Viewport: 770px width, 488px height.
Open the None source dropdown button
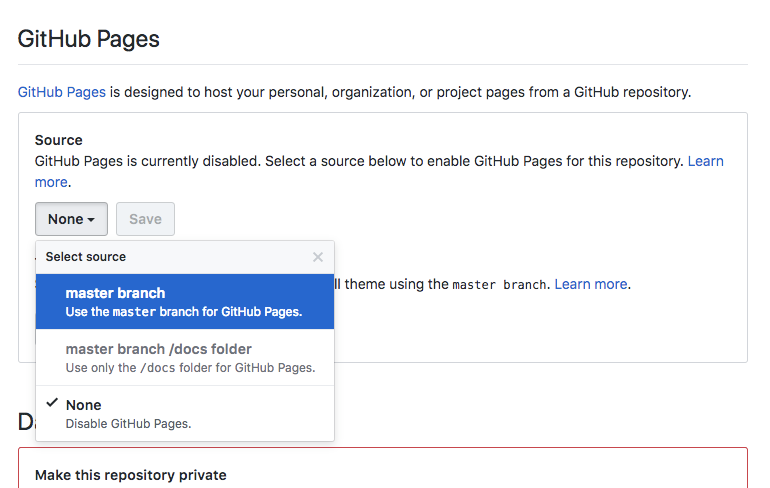(71, 219)
